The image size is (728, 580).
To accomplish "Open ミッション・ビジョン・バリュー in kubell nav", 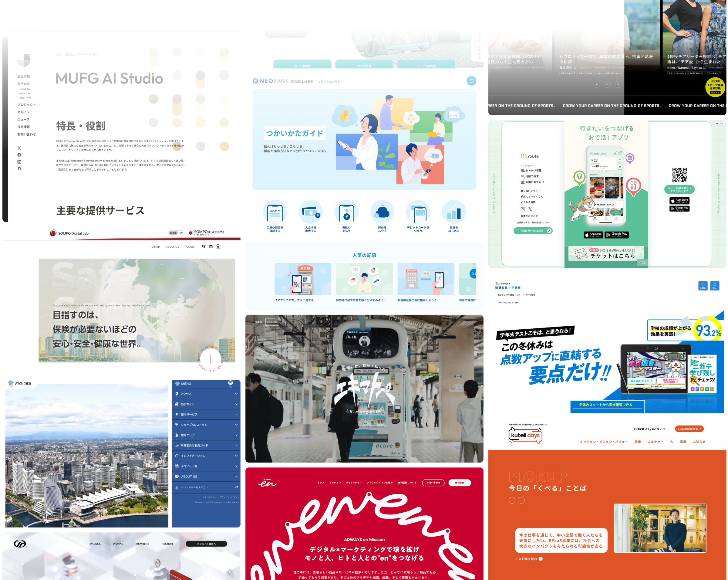I will (604, 442).
